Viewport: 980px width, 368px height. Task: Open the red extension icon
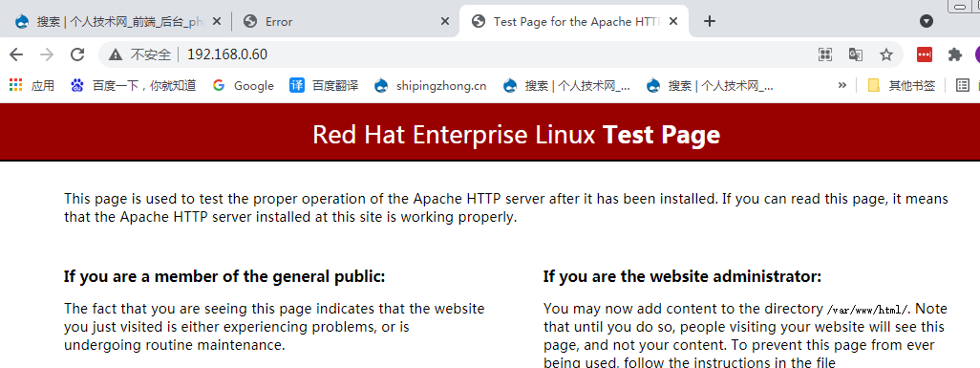tap(925, 54)
